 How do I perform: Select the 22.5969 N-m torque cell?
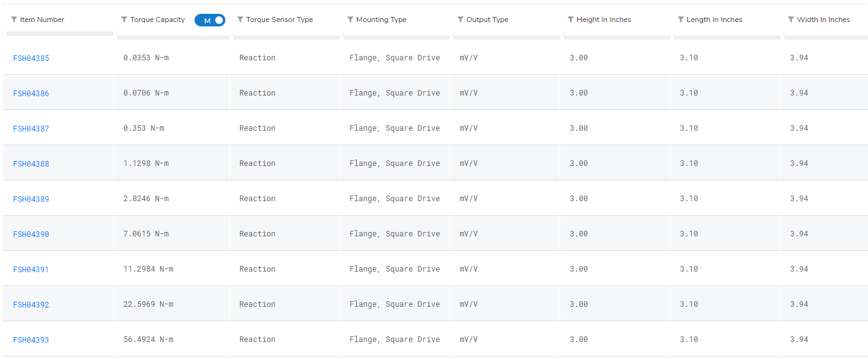click(148, 304)
